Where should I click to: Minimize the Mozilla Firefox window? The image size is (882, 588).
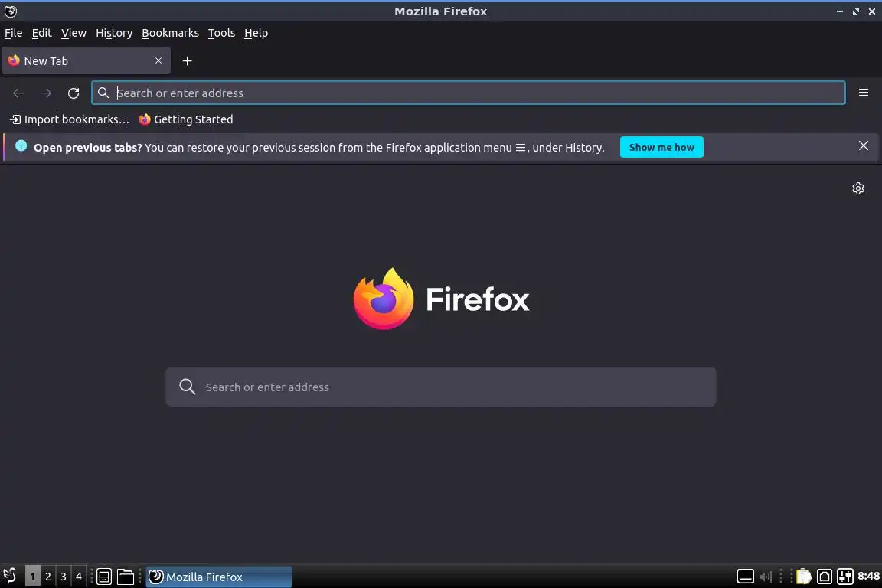pos(840,11)
